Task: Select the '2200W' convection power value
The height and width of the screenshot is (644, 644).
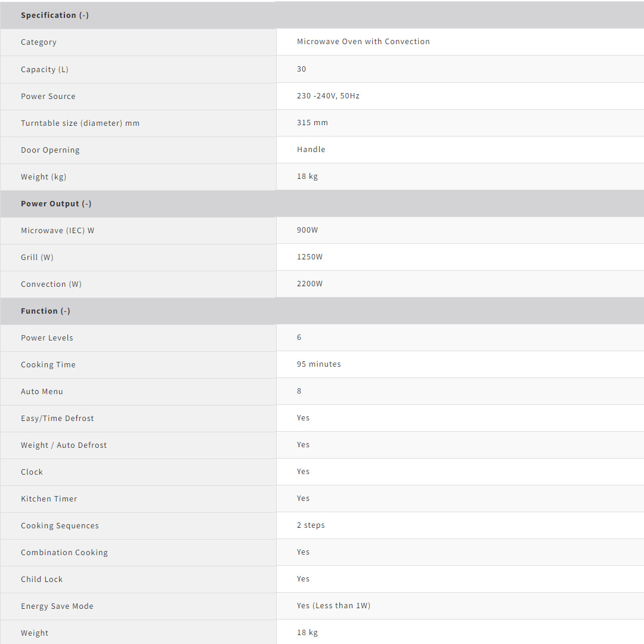Action: click(x=309, y=283)
